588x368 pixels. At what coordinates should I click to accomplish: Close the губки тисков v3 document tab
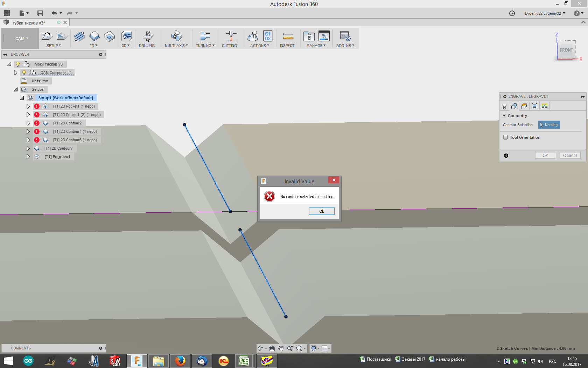(x=65, y=22)
